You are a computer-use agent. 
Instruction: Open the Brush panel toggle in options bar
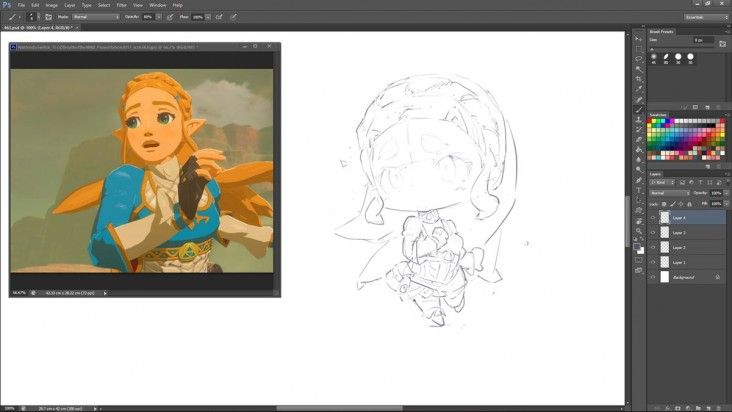tap(49, 17)
